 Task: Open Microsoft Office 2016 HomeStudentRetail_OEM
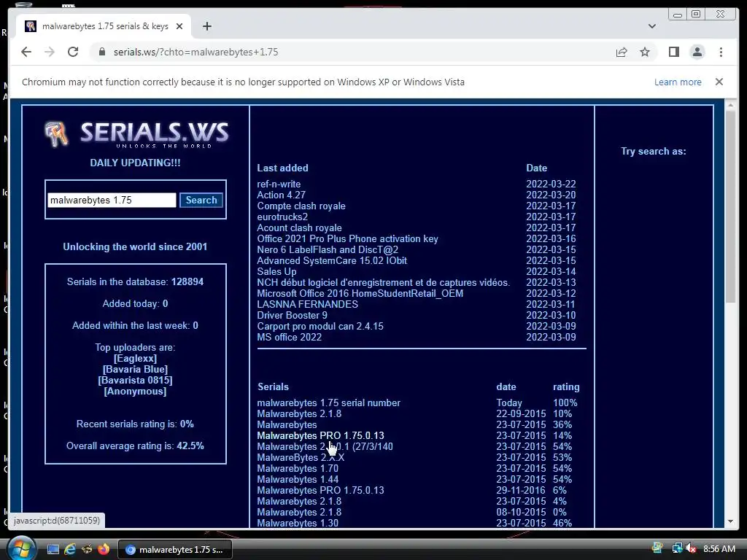pyautogui.click(x=360, y=293)
